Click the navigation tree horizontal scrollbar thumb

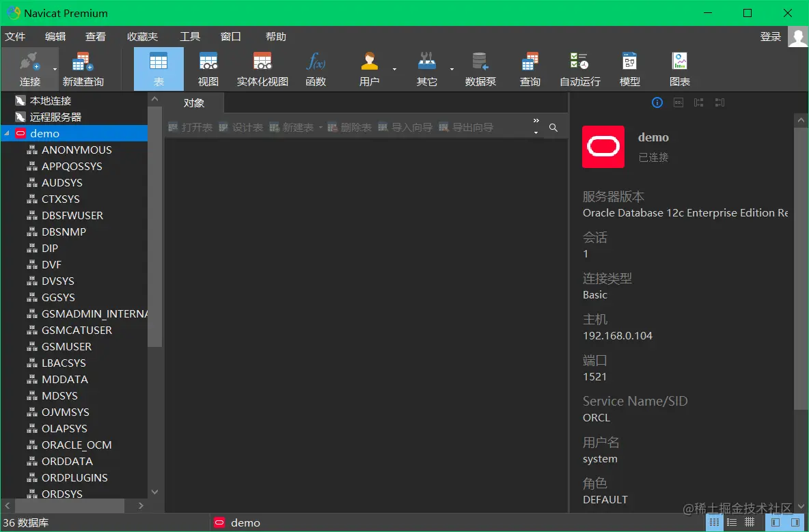coord(70,506)
